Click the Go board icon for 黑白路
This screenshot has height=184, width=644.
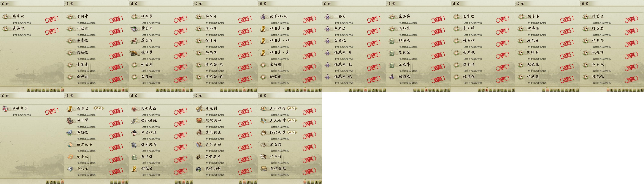coord(263,145)
